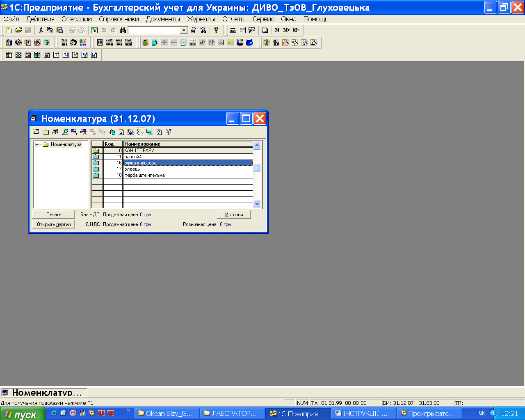This screenshot has height=420, width=525.
Task: Open the Syntax Assistant book icon
Action: [265, 30]
